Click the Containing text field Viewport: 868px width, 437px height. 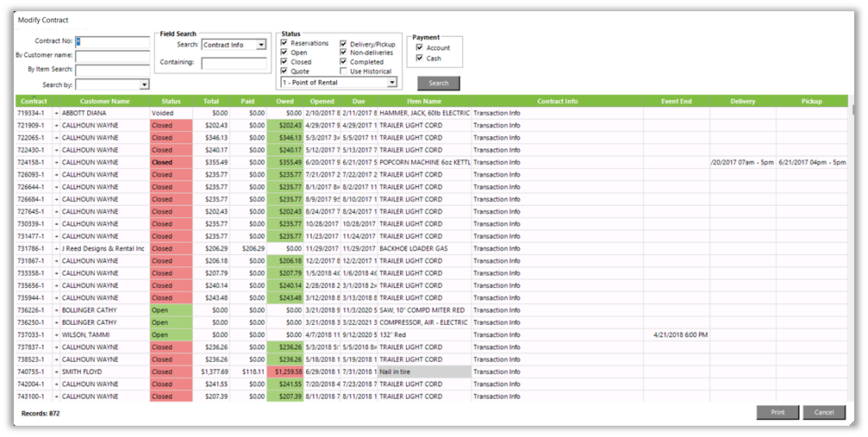tap(234, 63)
